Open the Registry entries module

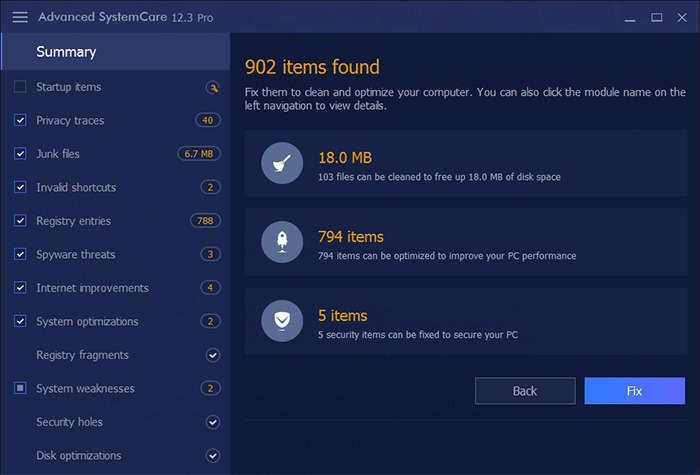coord(74,221)
